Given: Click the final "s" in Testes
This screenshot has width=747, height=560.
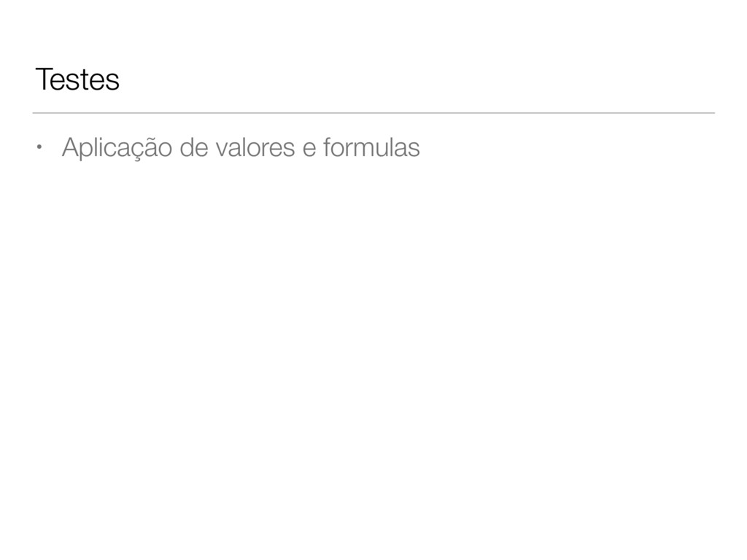Looking at the screenshot, I should tap(113, 82).
